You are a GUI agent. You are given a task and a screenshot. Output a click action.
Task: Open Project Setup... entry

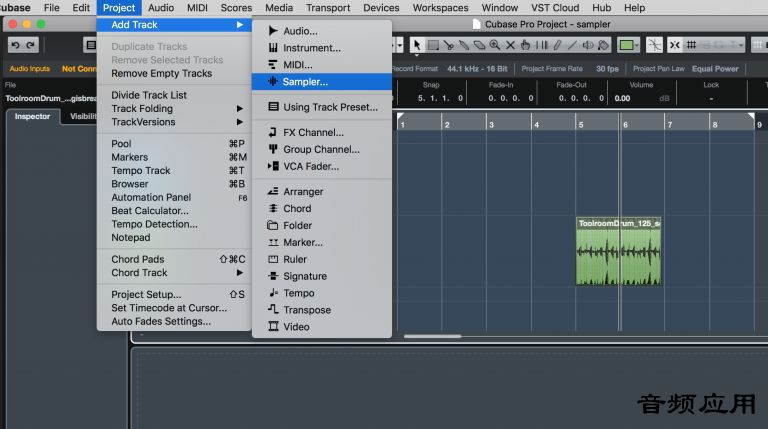[174, 295]
